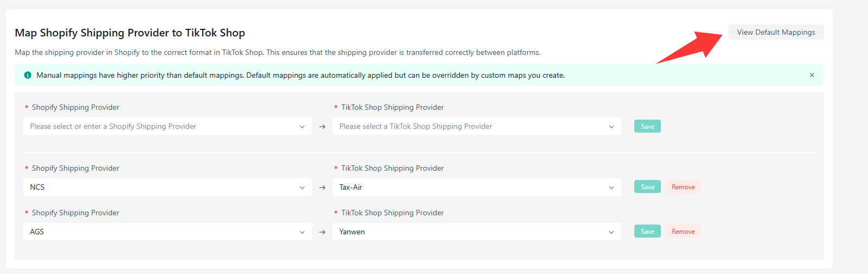Expand the Yanwen TikTok provider chevron
The height and width of the screenshot is (274, 868).
coord(611,232)
